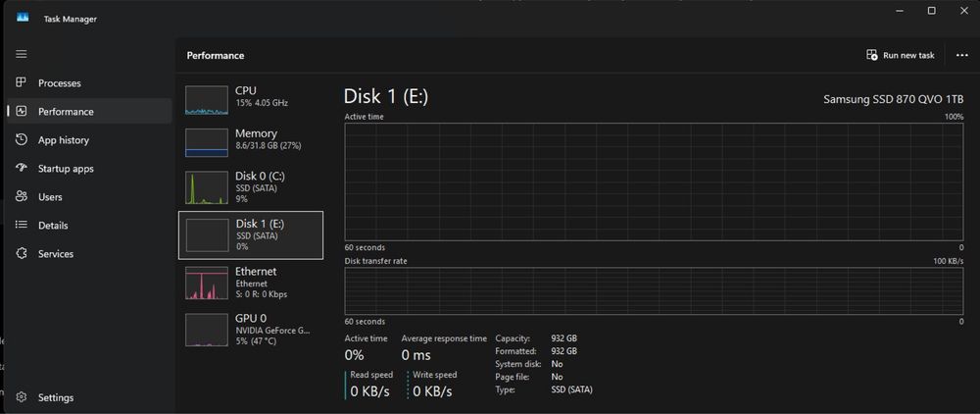Open the Users page label

point(50,197)
